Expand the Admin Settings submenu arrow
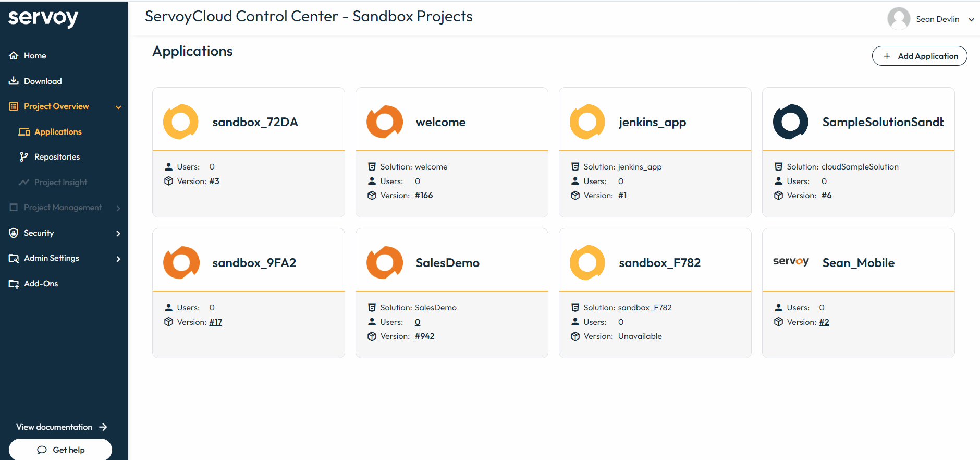The image size is (980, 460). click(x=118, y=259)
